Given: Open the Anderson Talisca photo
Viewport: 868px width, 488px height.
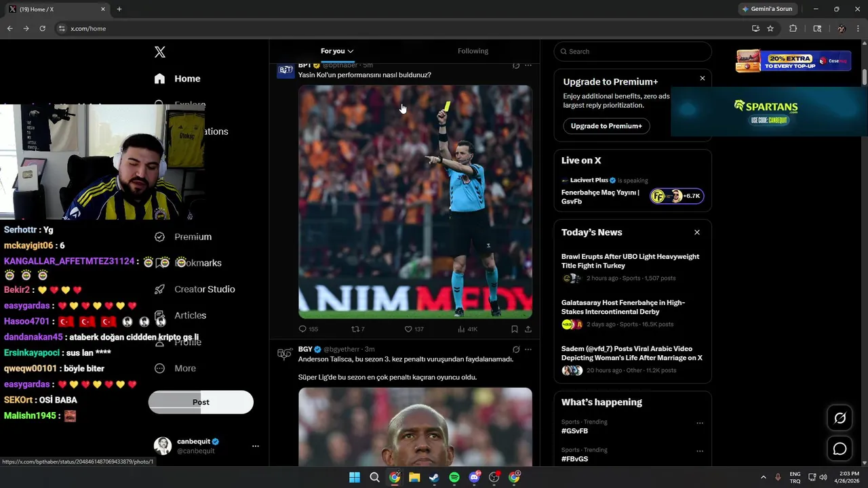Looking at the screenshot, I should click(x=415, y=426).
